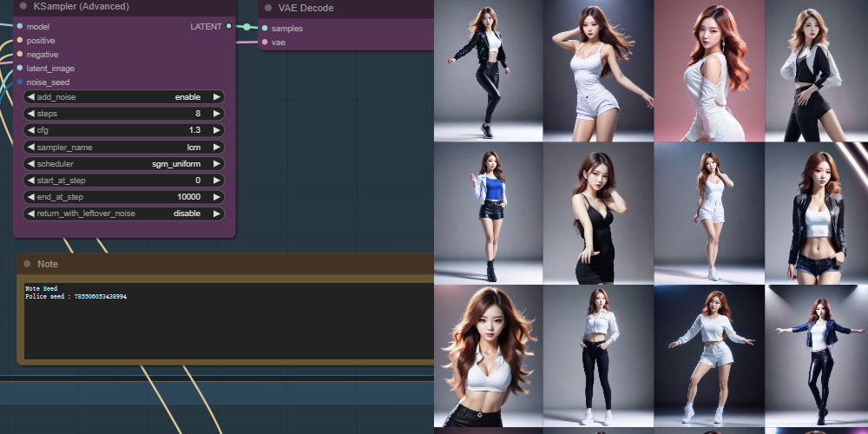Increase start_at_step with right arrow

coord(217,181)
